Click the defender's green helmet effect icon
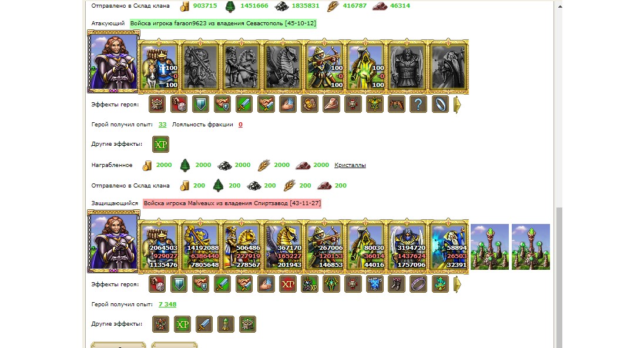This screenshot has height=348, width=644. coord(331,284)
